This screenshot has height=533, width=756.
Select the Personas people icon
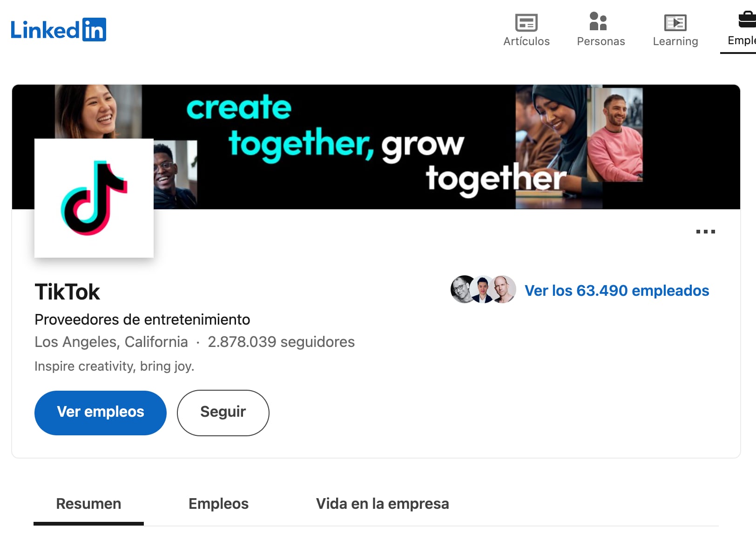tap(598, 21)
